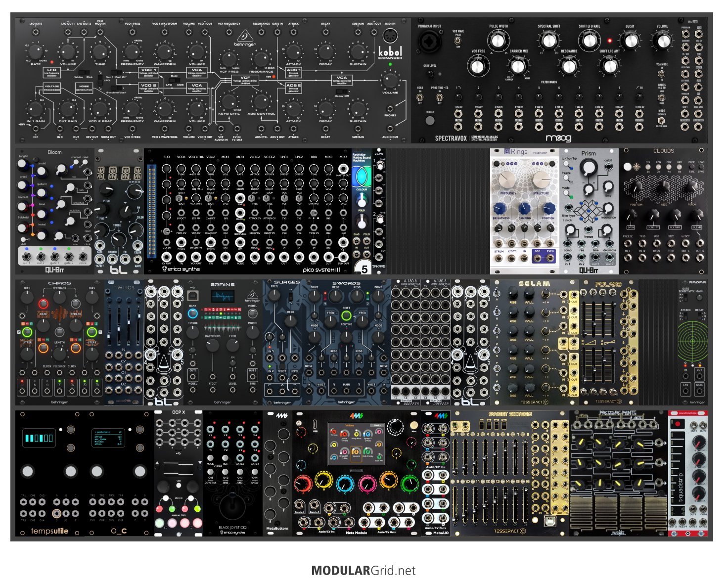Select the Polar8 module
This screenshot has width=728, height=581.
(608, 342)
